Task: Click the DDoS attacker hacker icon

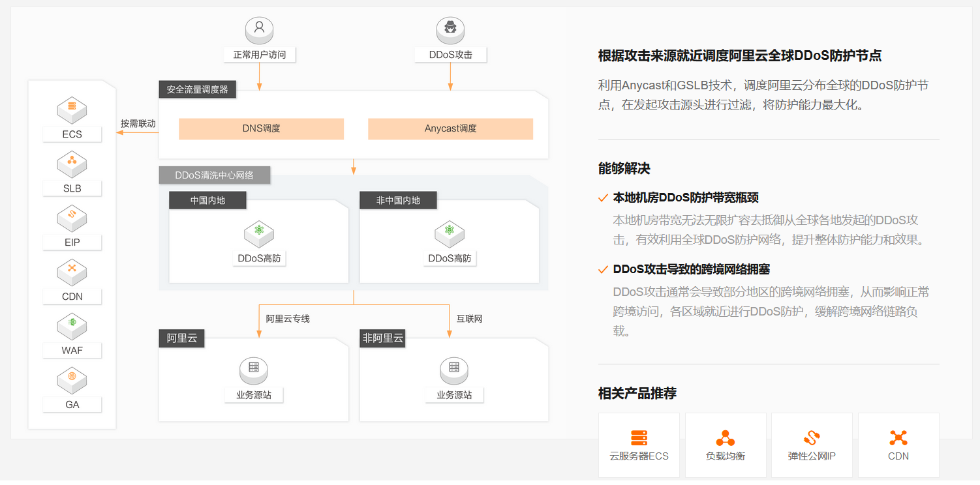Action: (450, 29)
